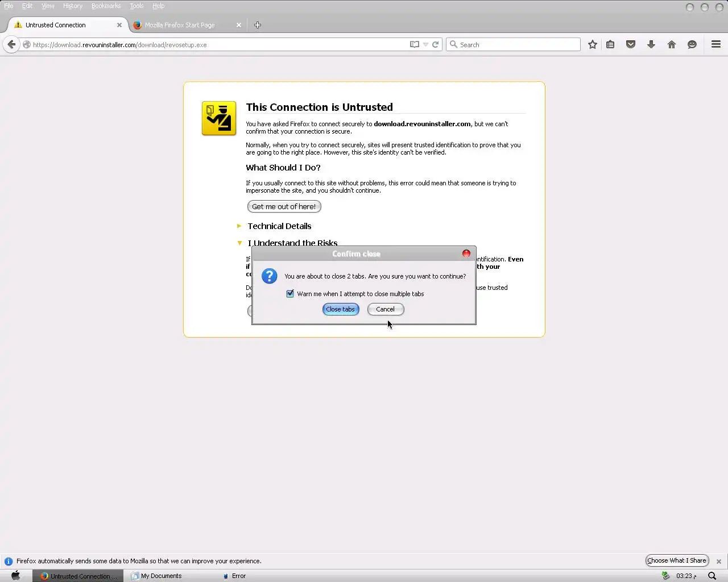Bookmark this page with the star icon
This screenshot has width=728, height=582.
[593, 44]
